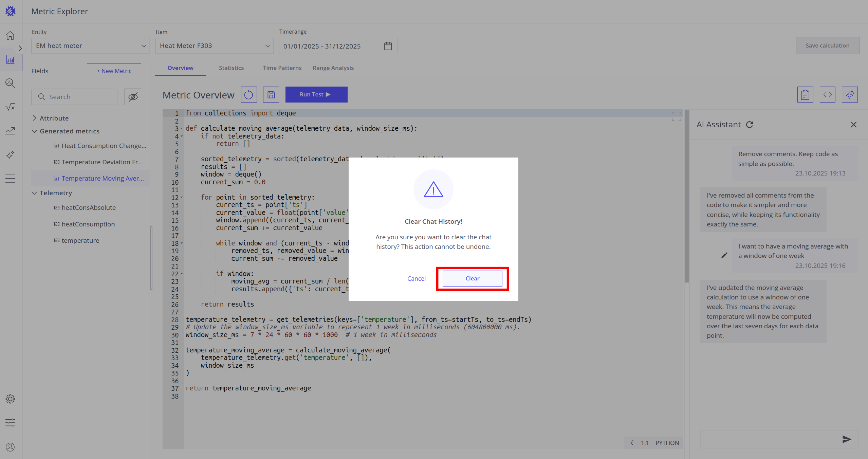868x459 pixels.
Task: Toggle the code view brackets icon
Action: coord(827,95)
